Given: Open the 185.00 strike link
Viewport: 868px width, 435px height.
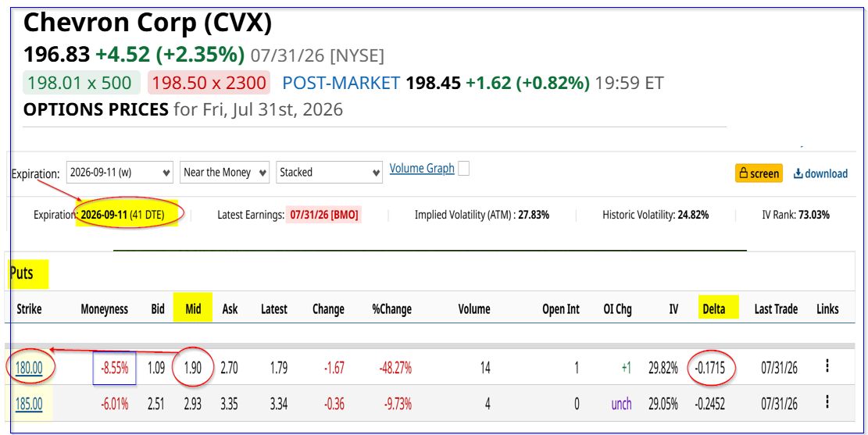Looking at the screenshot, I should [x=29, y=404].
